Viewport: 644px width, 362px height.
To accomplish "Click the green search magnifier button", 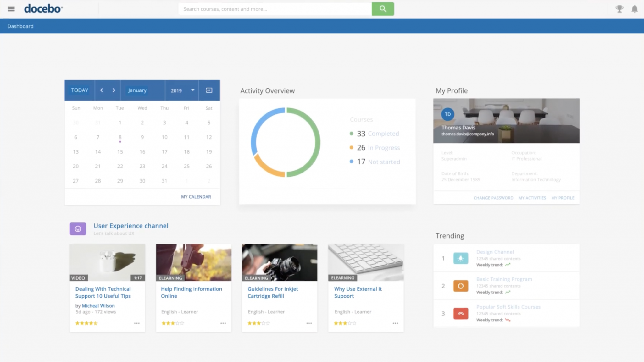I will point(383,9).
